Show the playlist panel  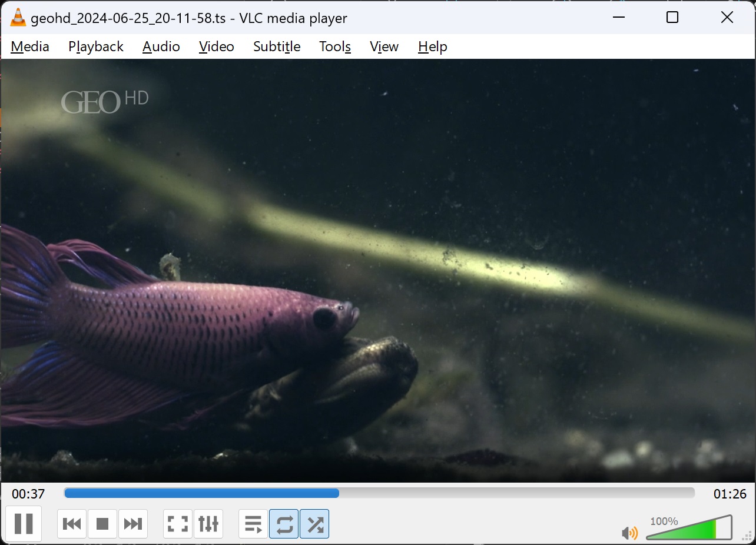253,523
